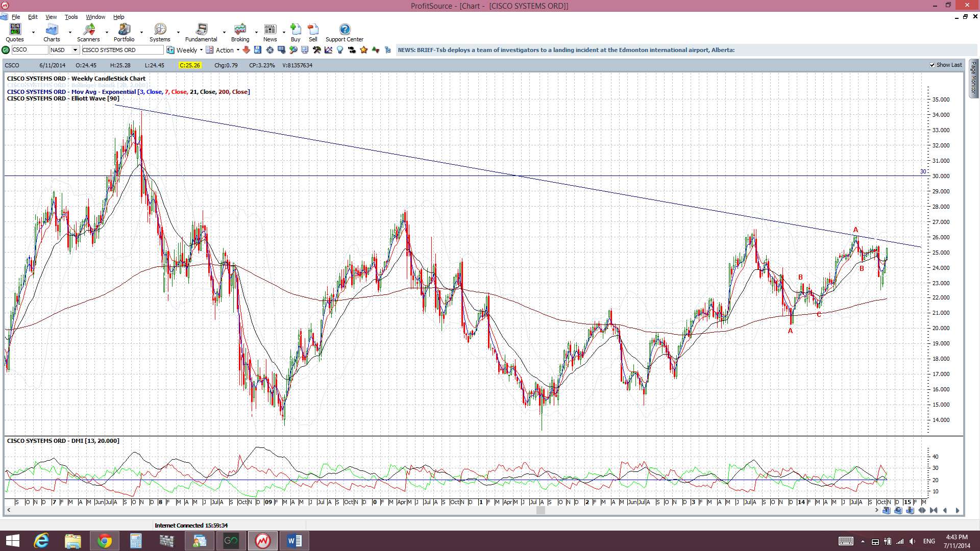Select the crosshair target tool
Screen dimensions: 980x551
tap(269, 50)
